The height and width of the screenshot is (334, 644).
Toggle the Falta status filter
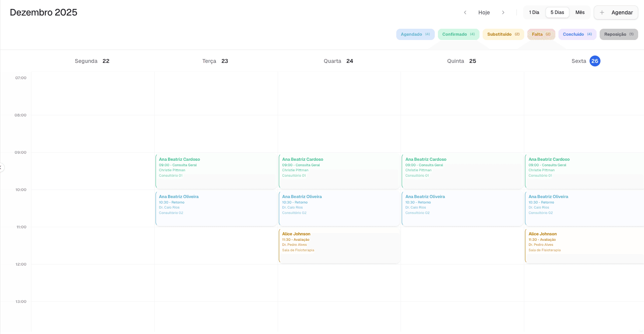[x=541, y=34]
